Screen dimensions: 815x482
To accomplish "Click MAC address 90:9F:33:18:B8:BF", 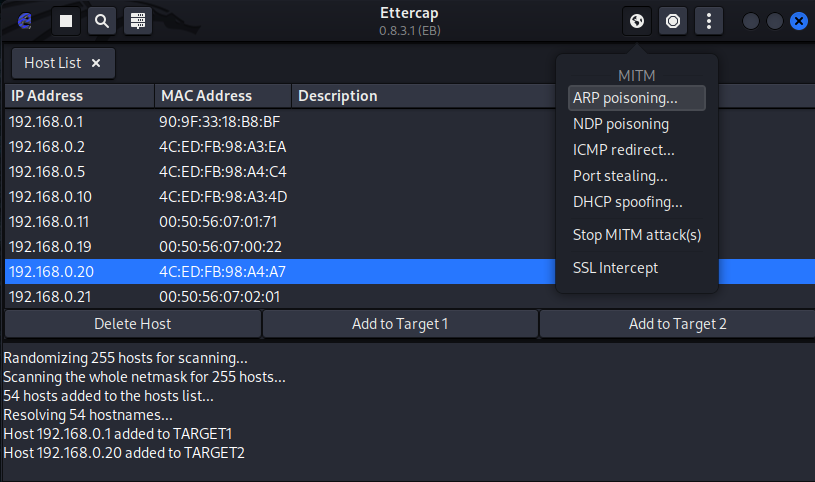I will (x=219, y=122).
